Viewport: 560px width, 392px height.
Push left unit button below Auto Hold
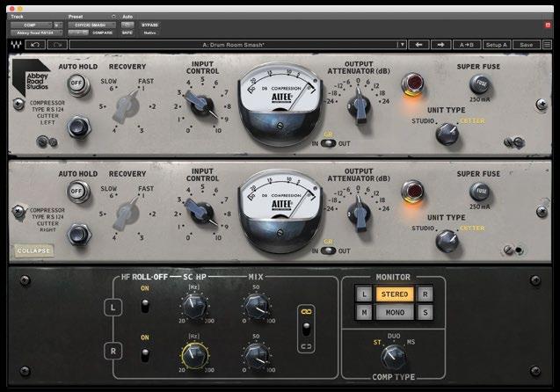coord(78,127)
